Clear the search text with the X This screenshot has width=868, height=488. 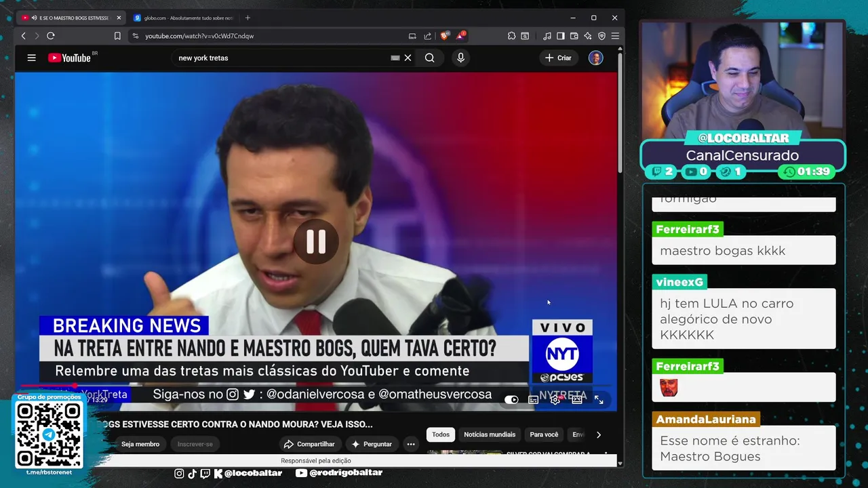[408, 58]
